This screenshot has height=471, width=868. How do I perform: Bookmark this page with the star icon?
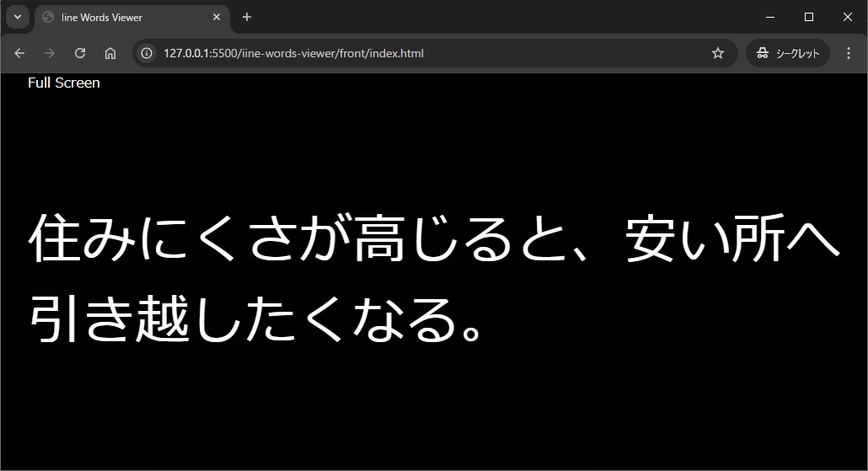coord(718,53)
